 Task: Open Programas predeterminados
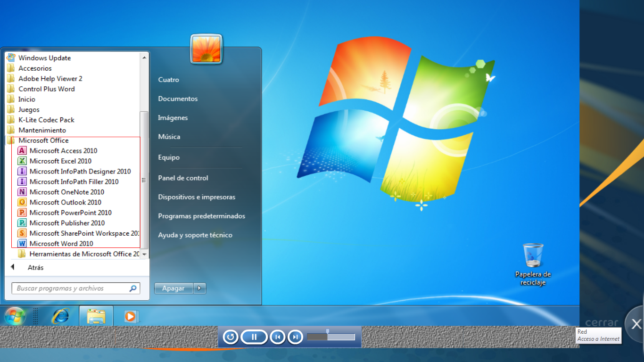[202, 216]
